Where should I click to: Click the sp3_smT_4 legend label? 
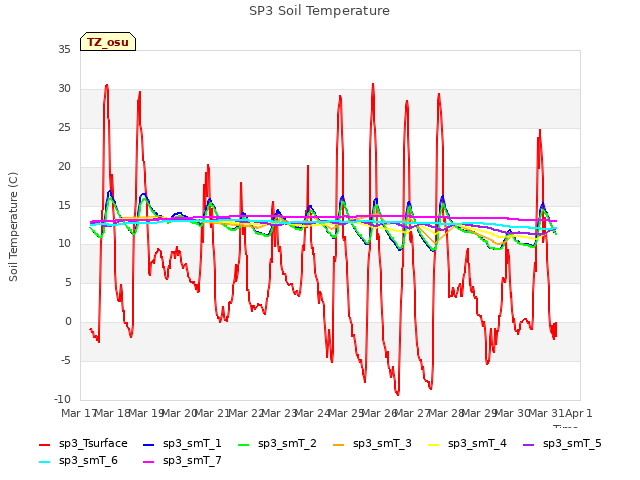[x=477, y=443]
